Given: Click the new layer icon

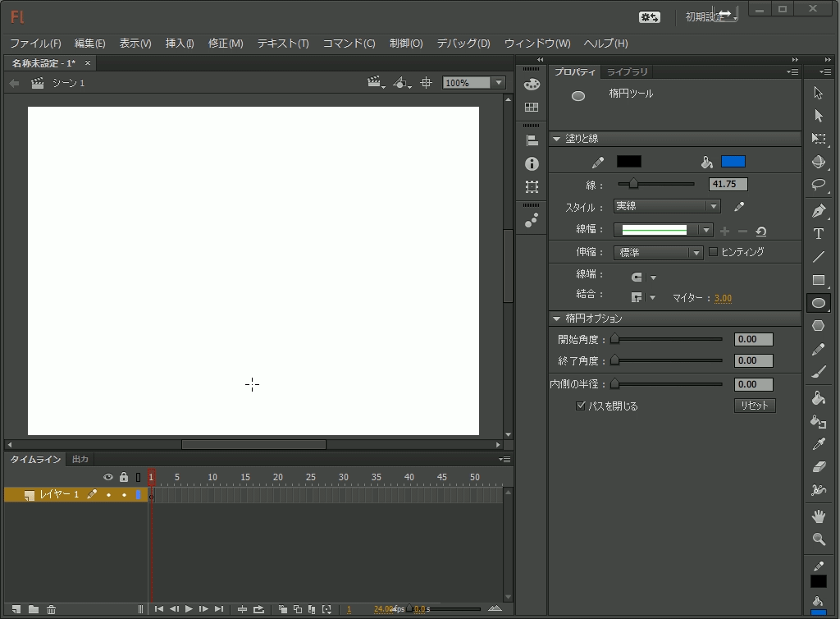Looking at the screenshot, I should [16, 609].
